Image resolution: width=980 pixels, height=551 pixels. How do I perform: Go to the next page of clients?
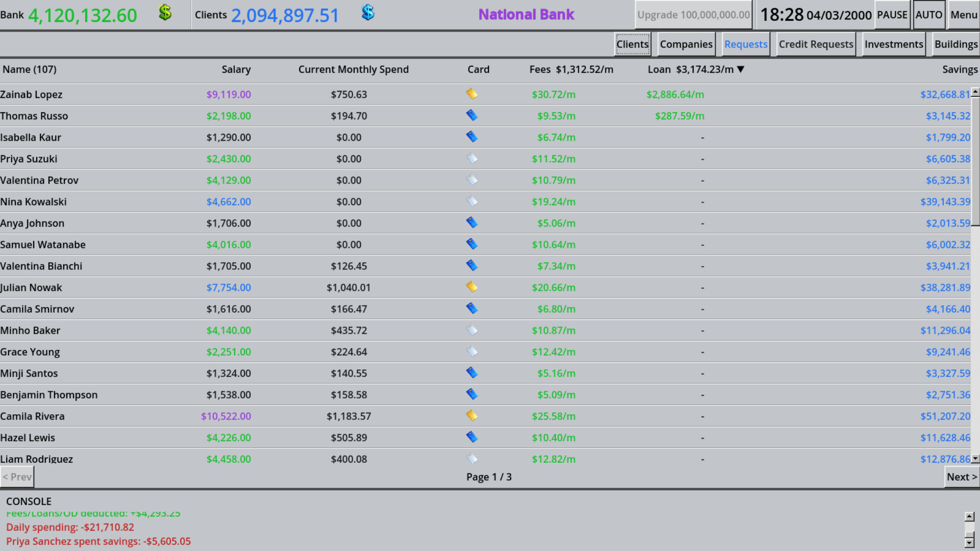[961, 477]
